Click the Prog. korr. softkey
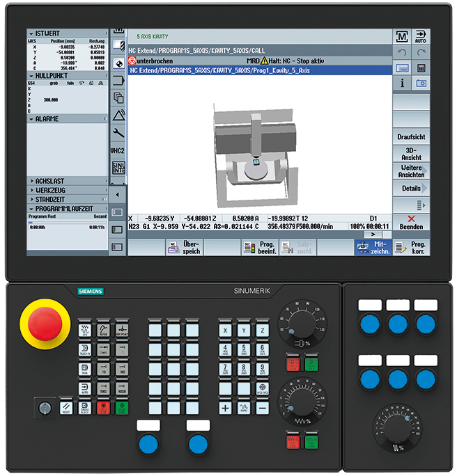 [x=411, y=248]
